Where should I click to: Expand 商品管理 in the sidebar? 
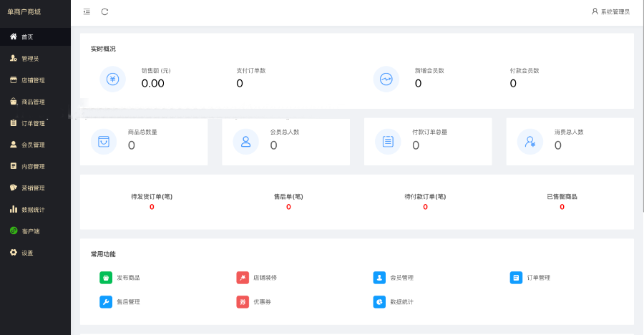tap(32, 102)
